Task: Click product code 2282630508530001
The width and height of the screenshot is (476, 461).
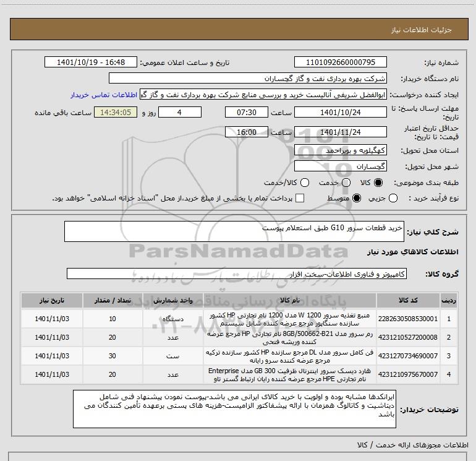Action: [x=408, y=319]
